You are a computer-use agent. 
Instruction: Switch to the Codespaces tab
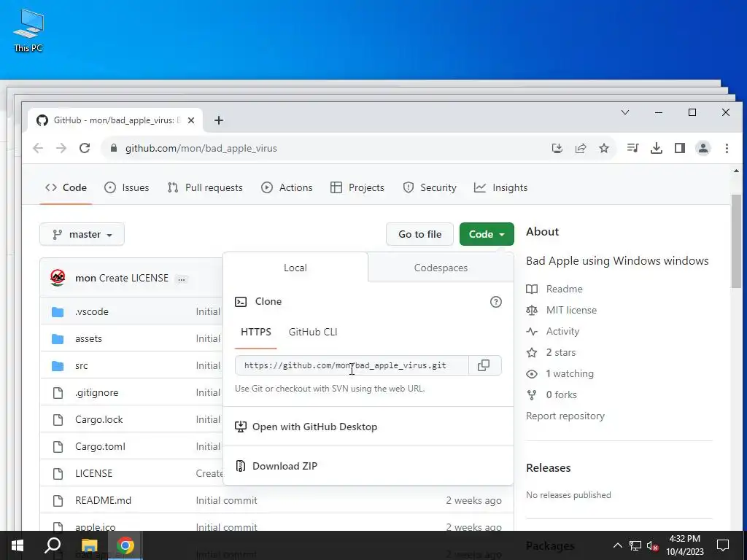(x=441, y=268)
